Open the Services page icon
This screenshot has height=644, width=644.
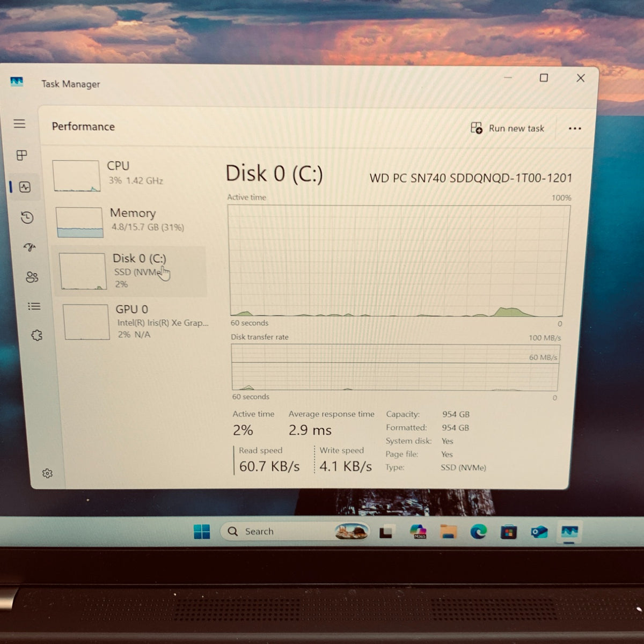[x=36, y=335]
